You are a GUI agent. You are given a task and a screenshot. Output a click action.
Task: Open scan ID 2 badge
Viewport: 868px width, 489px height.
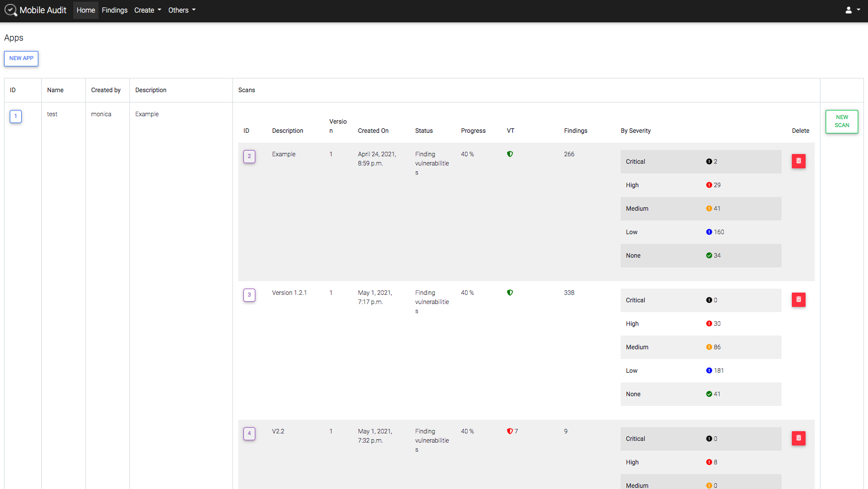pos(249,156)
